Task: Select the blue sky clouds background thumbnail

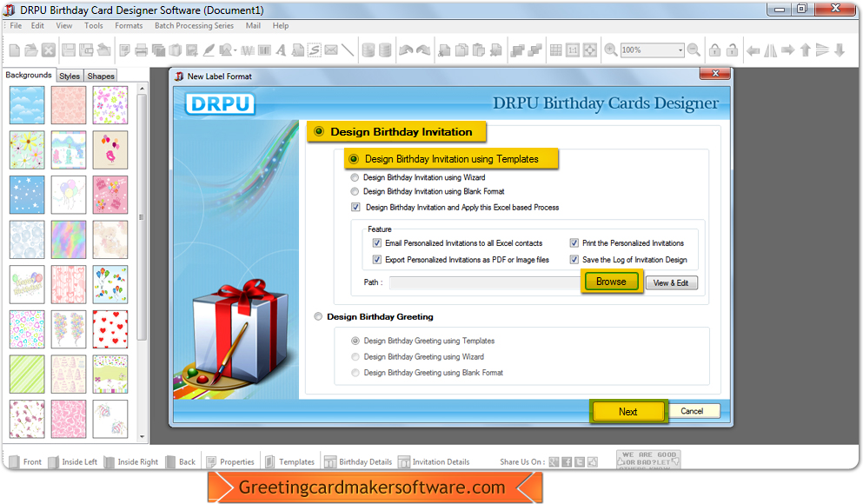Action: pyautogui.click(x=27, y=105)
